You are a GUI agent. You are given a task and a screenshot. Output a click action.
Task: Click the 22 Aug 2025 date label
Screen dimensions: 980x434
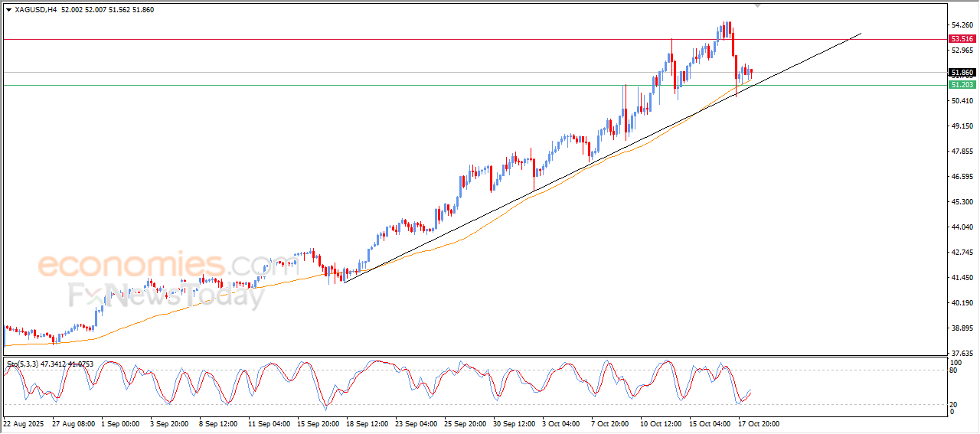(x=26, y=423)
